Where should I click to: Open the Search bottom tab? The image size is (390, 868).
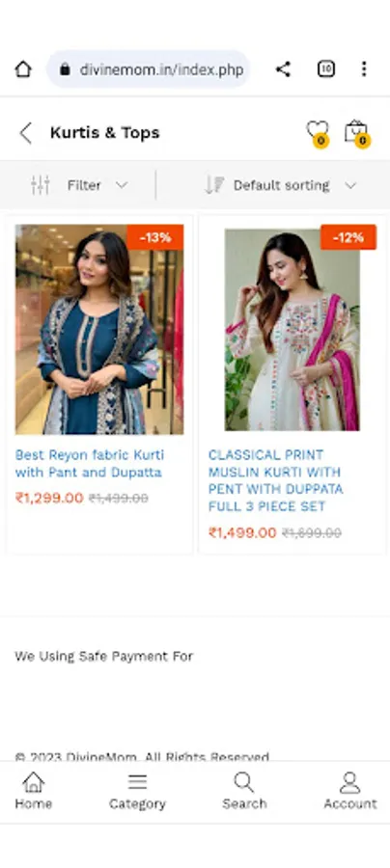(244, 791)
